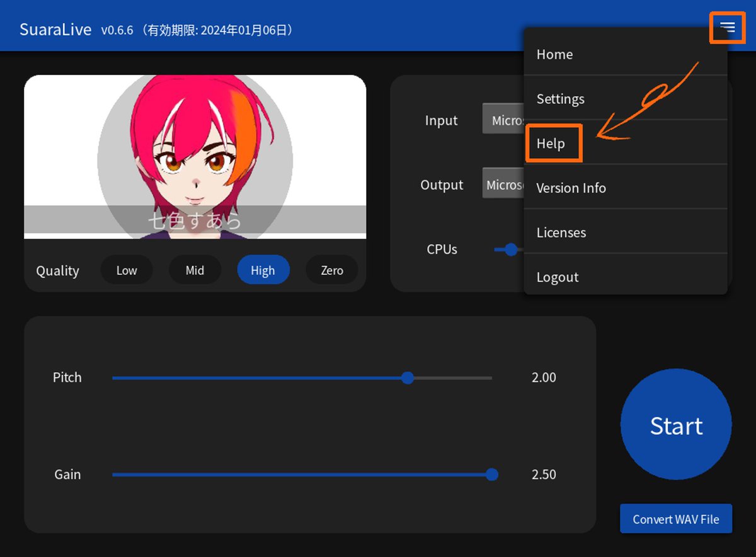The height and width of the screenshot is (557, 756).
Task: Click Convert WAV File button
Action: pos(676,519)
